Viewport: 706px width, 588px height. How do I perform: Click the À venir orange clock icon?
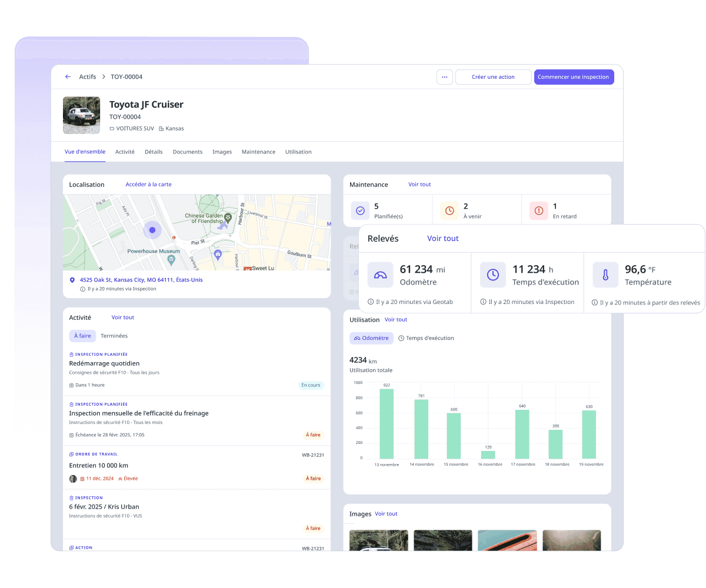pyautogui.click(x=449, y=211)
